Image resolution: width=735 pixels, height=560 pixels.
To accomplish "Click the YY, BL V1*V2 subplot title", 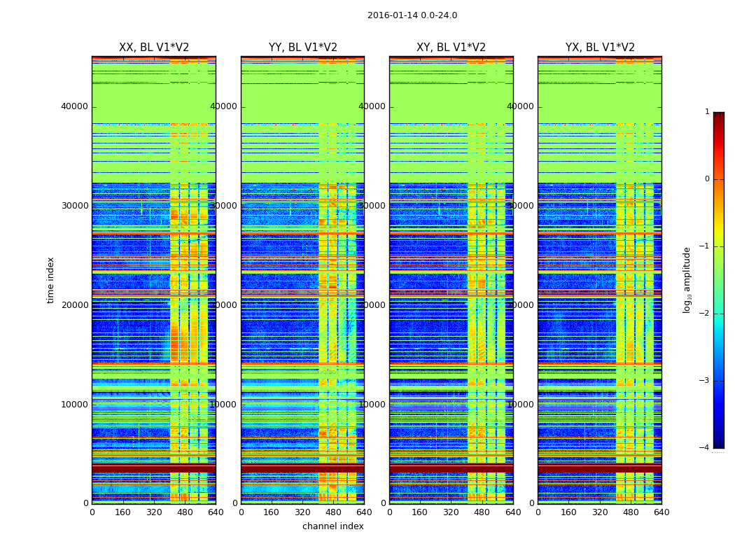I will (x=303, y=48).
